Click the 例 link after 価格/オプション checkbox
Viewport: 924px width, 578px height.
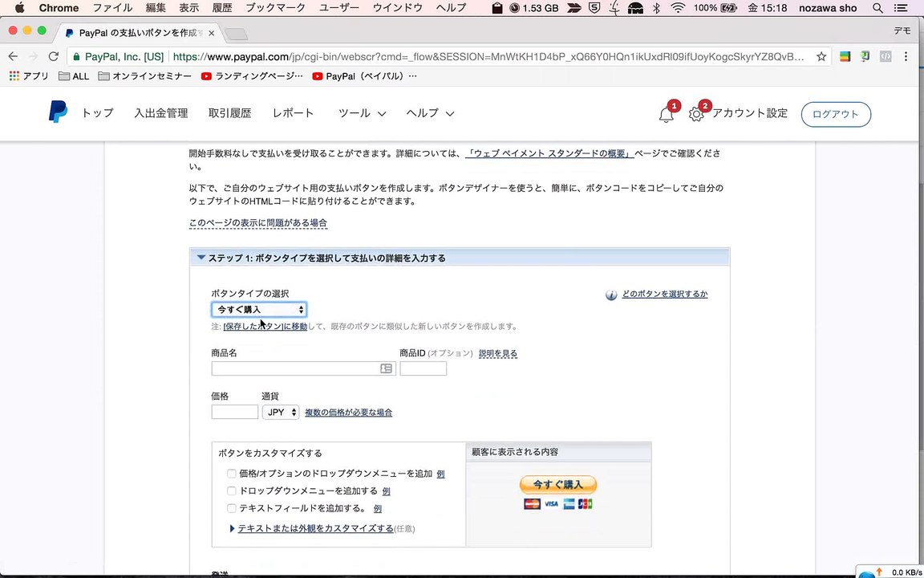(x=441, y=474)
